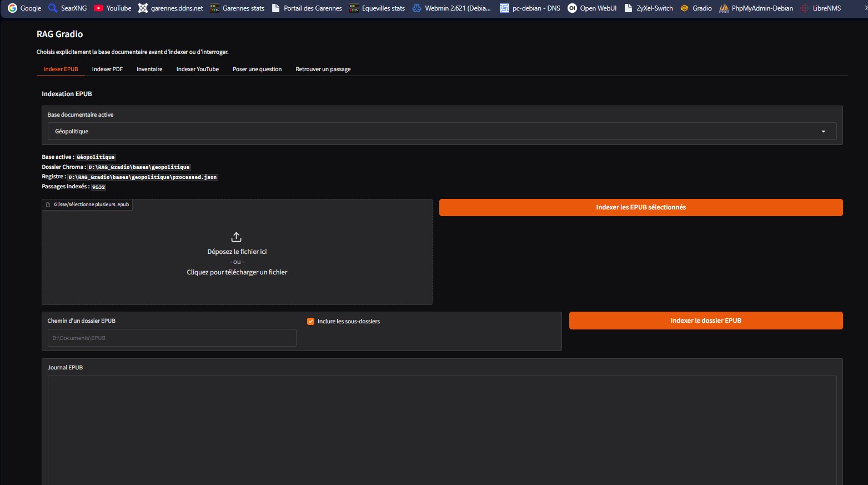Open the Portail des Garennes bookmark
The width and height of the screenshot is (868, 485).
[x=307, y=8]
